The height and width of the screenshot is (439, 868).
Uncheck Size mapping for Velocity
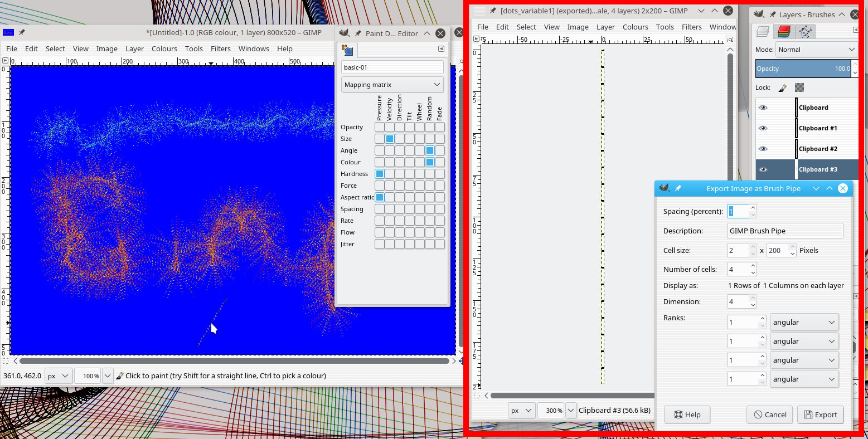click(390, 139)
